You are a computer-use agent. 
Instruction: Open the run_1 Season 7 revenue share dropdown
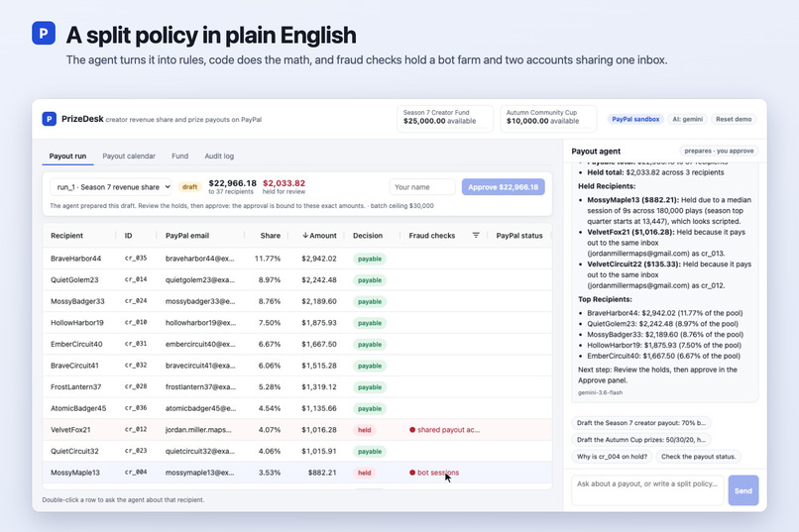111,187
